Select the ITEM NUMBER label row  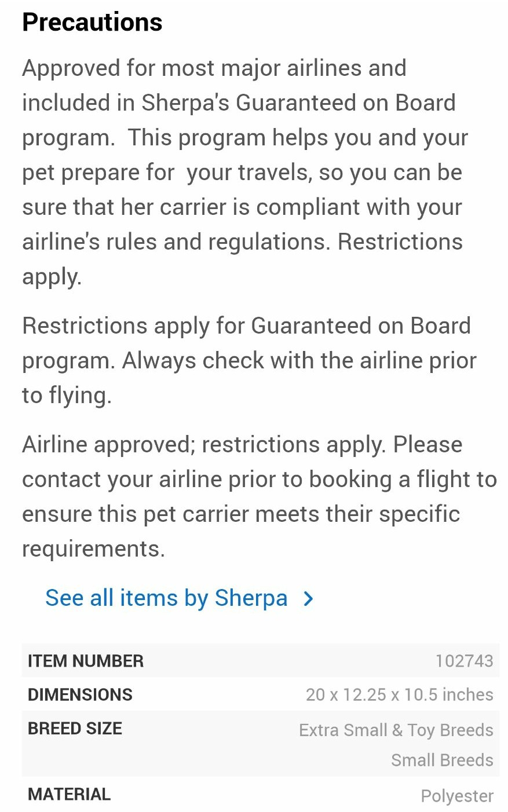click(x=260, y=660)
